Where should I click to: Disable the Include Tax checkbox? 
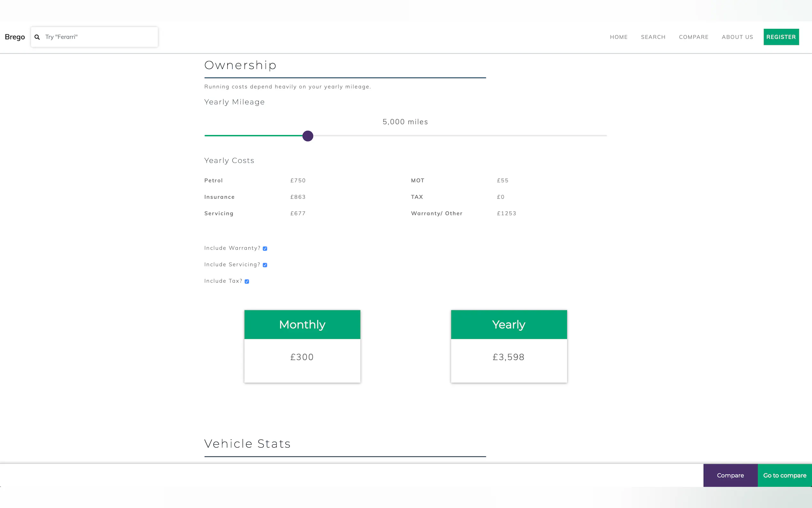pyautogui.click(x=247, y=282)
